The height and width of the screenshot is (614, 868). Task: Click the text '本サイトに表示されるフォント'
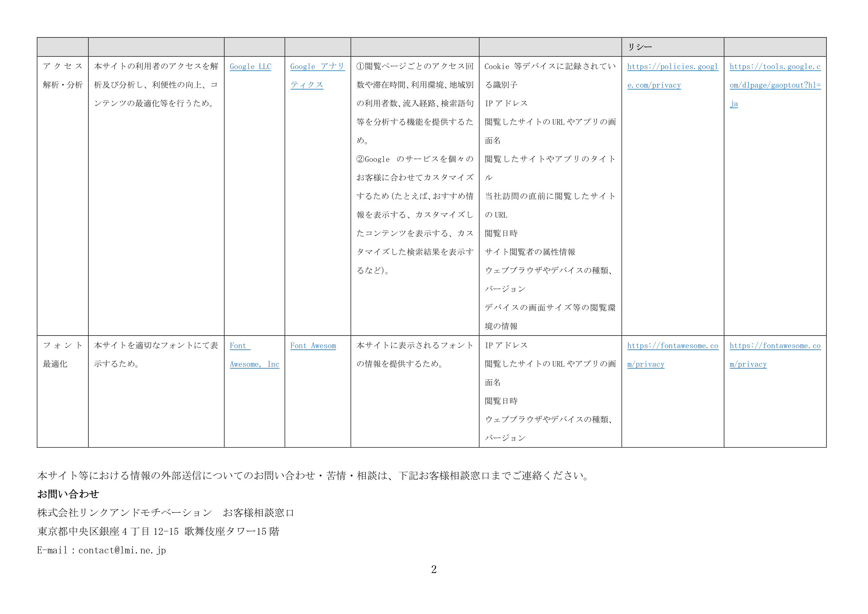(415, 345)
